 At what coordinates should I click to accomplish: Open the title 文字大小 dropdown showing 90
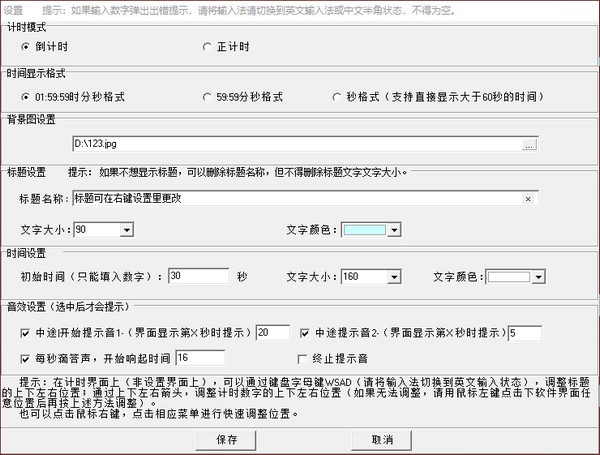tap(125, 230)
